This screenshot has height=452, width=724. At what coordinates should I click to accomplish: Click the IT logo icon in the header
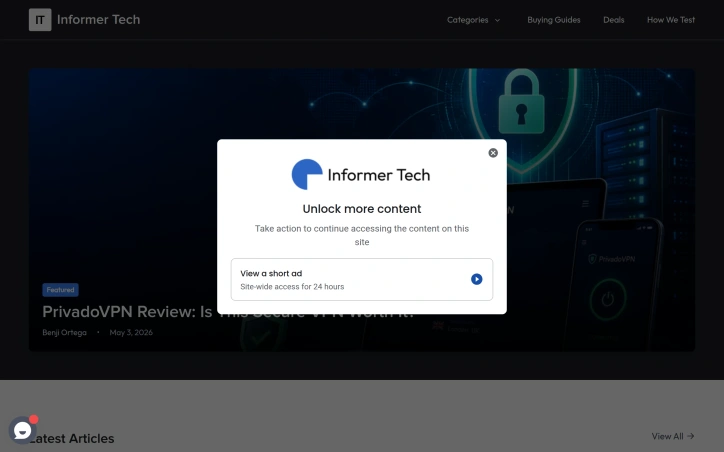[x=40, y=20]
